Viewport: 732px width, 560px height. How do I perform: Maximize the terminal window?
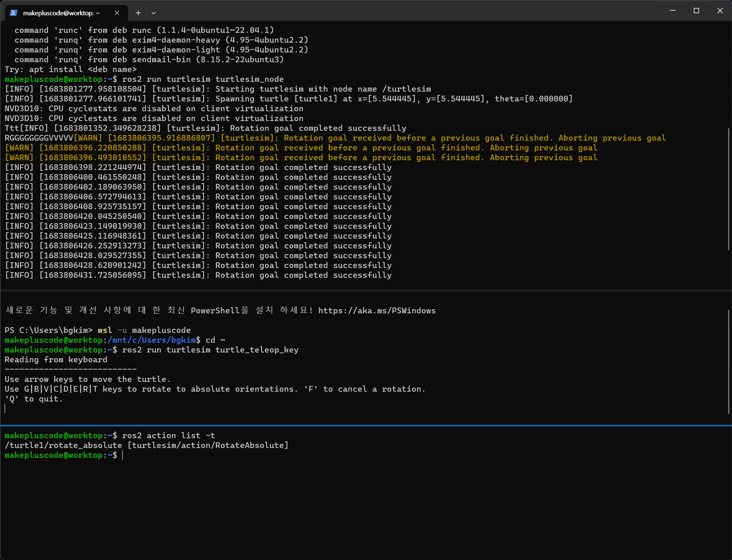click(x=696, y=11)
